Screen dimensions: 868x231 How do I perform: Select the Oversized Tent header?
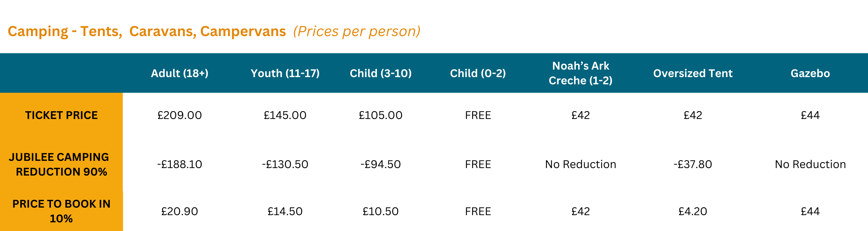[693, 73]
